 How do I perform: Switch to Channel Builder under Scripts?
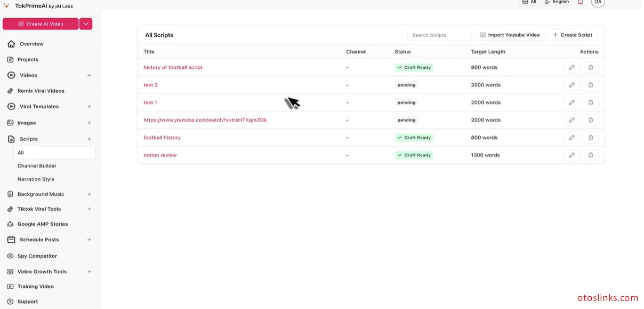coord(37,165)
